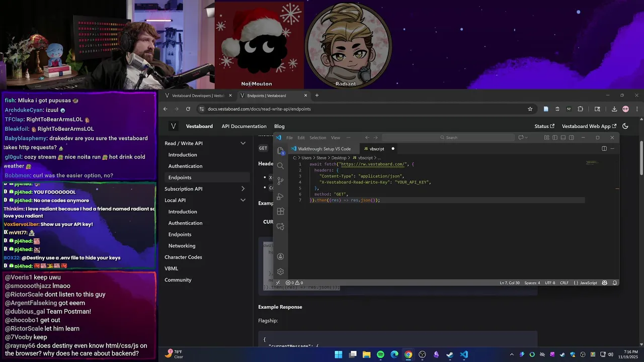Toggle dark mode on Vestaboard docs
644x362 pixels.
click(x=625, y=126)
